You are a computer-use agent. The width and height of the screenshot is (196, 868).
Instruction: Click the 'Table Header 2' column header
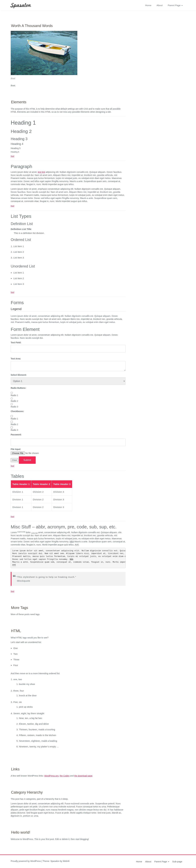pos(41,484)
